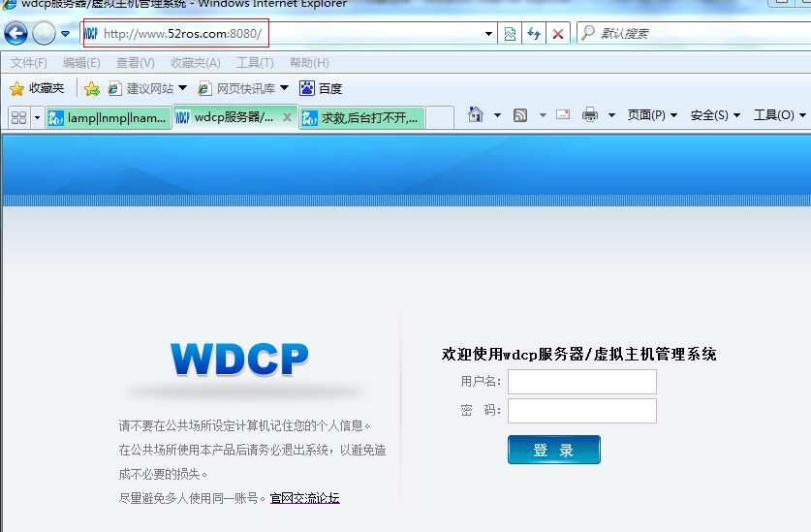This screenshot has width=811, height=532.
Task: Click the Print icon
Action: coord(590,114)
